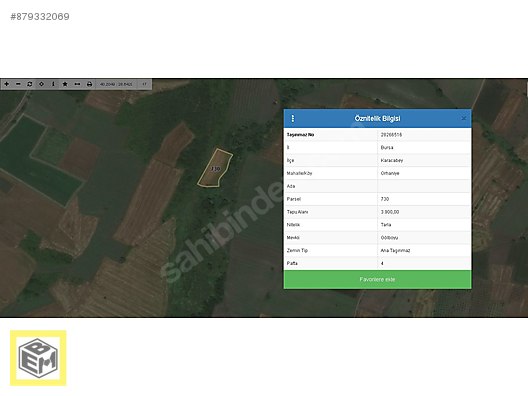Zoom out with the minus tool
Image resolution: width=528 pixels, height=396 pixels.
coord(18,84)
